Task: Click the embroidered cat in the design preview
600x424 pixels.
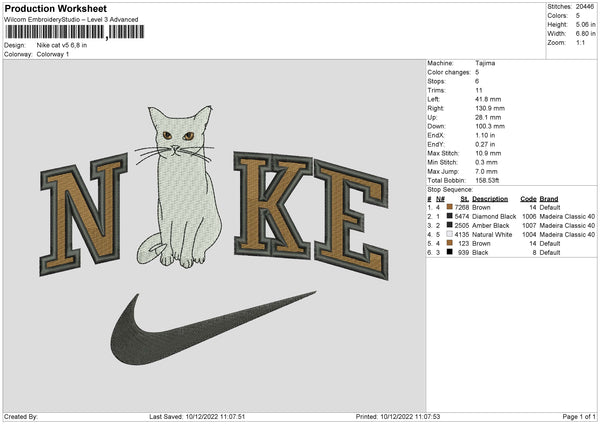Action: 179,187
